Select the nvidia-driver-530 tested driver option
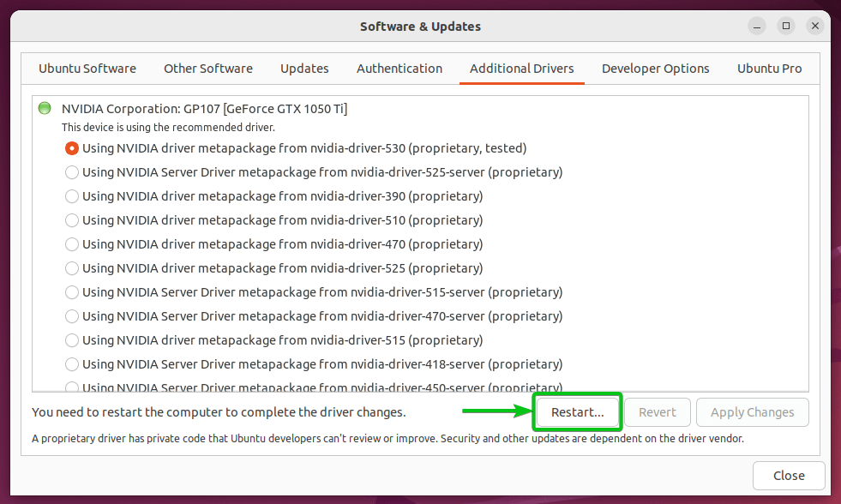 click(x=72, y=148)
